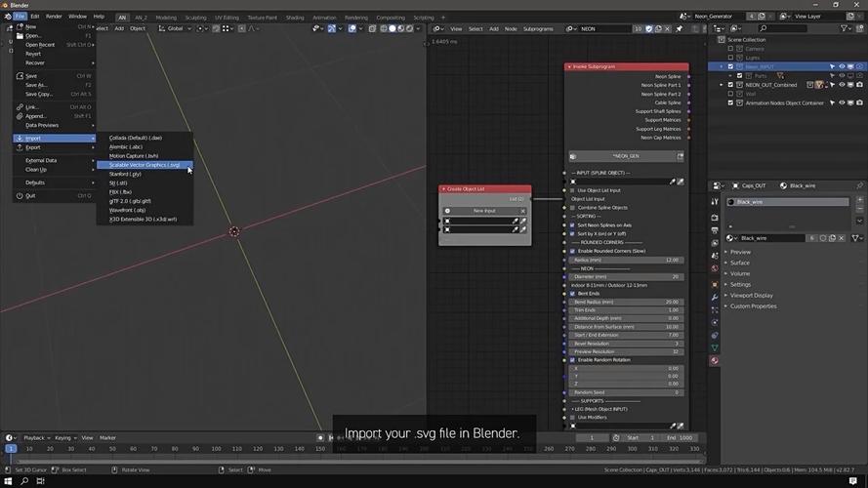The height and width of the screenshot is (488, 868).
Task: Expand the Volume panel
Action: click(739, 273)
